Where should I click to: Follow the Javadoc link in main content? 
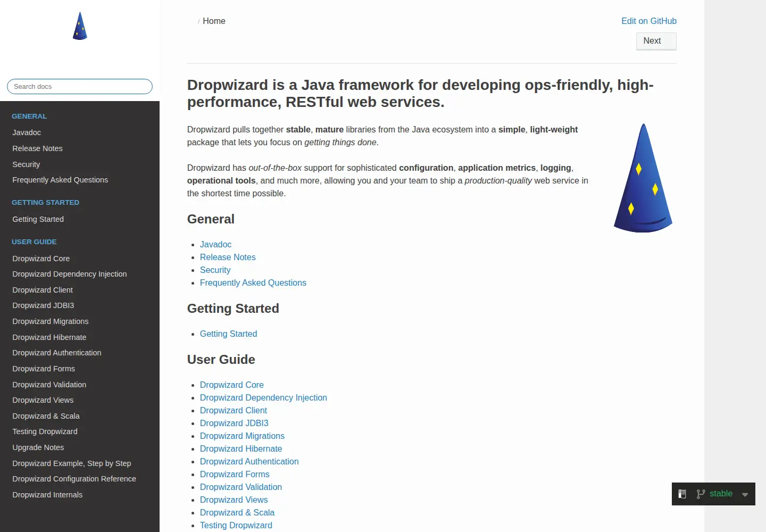point(215,244)
